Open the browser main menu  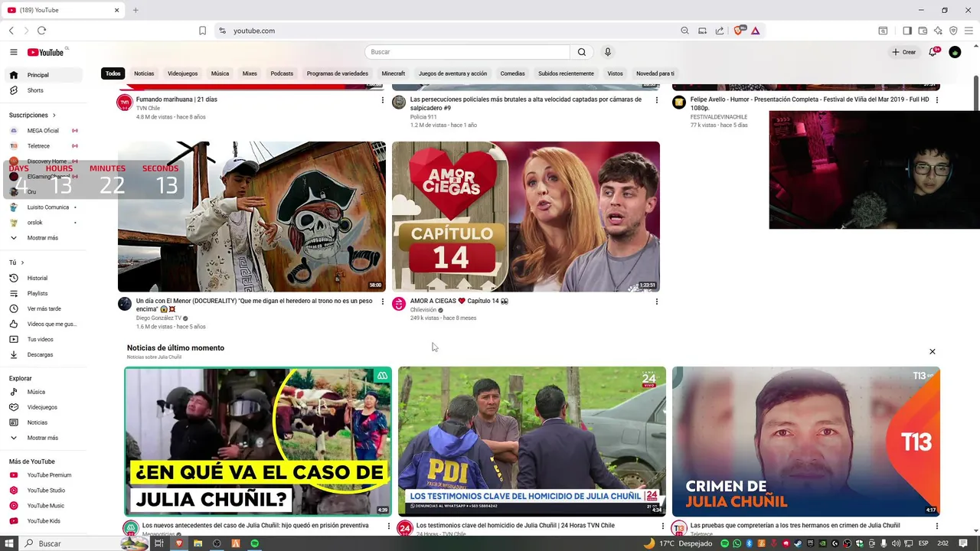969,31
